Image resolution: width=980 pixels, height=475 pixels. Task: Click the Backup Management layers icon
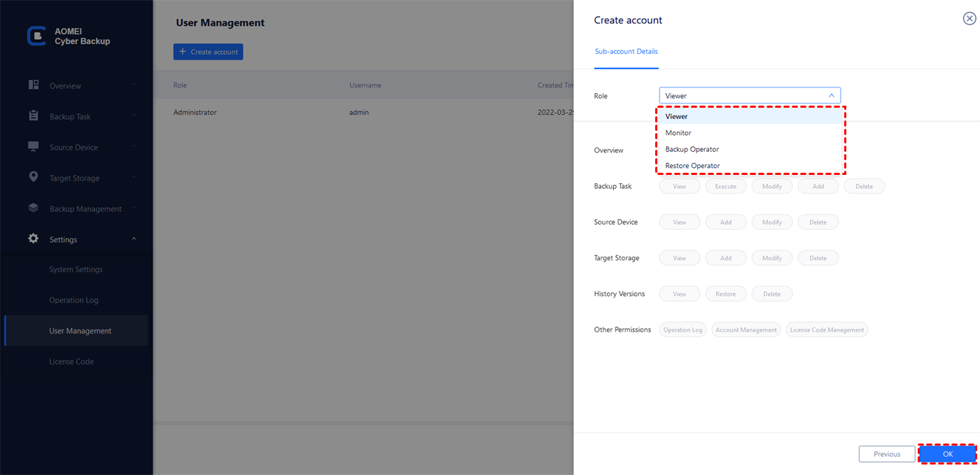tap(34, 208)
